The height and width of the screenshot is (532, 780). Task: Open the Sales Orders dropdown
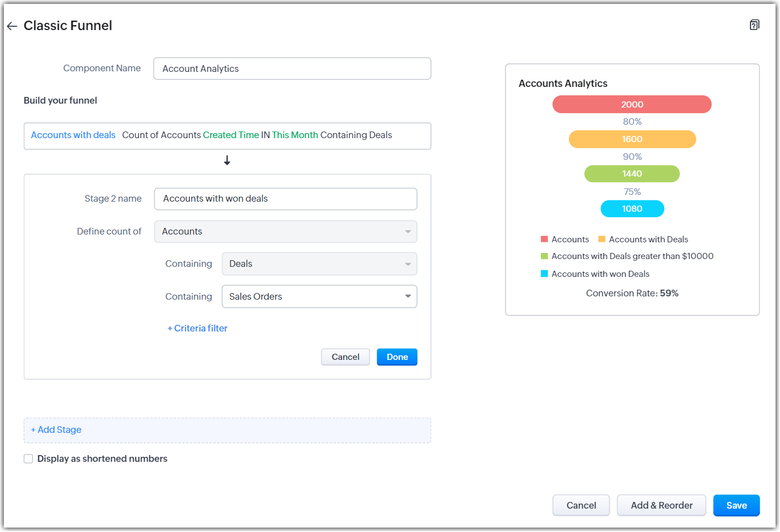(x=319, y=297)
